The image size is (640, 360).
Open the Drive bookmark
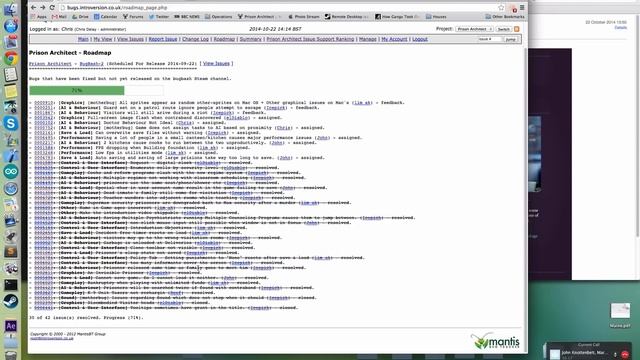pos(80,17)
